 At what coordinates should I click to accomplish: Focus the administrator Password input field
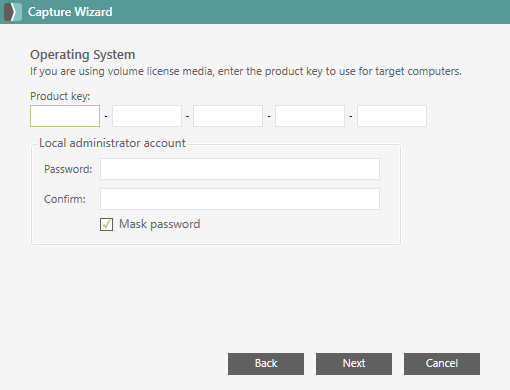tap(240, 169)
